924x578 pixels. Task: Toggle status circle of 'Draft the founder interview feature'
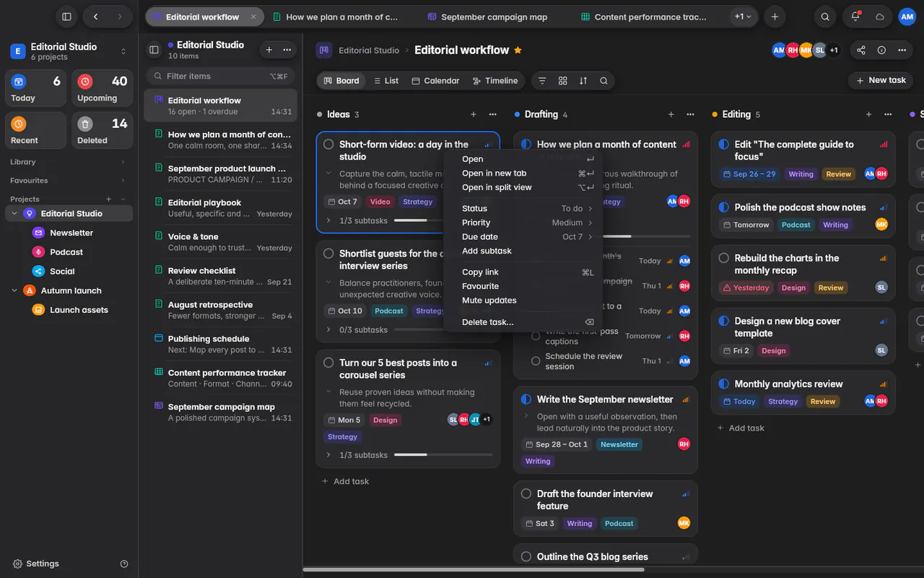click(526, 493)
